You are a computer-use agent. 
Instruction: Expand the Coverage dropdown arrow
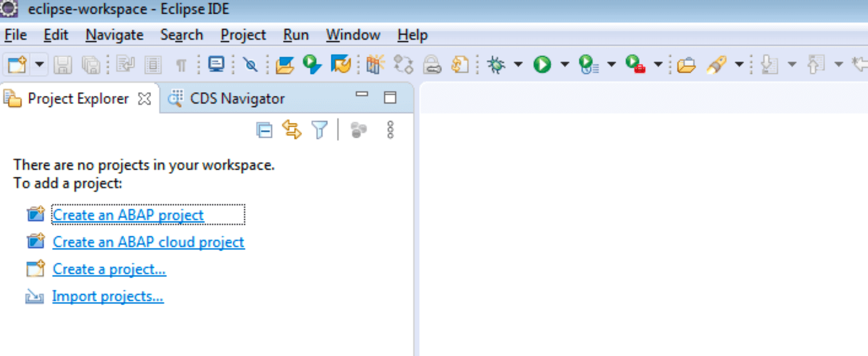612,65
